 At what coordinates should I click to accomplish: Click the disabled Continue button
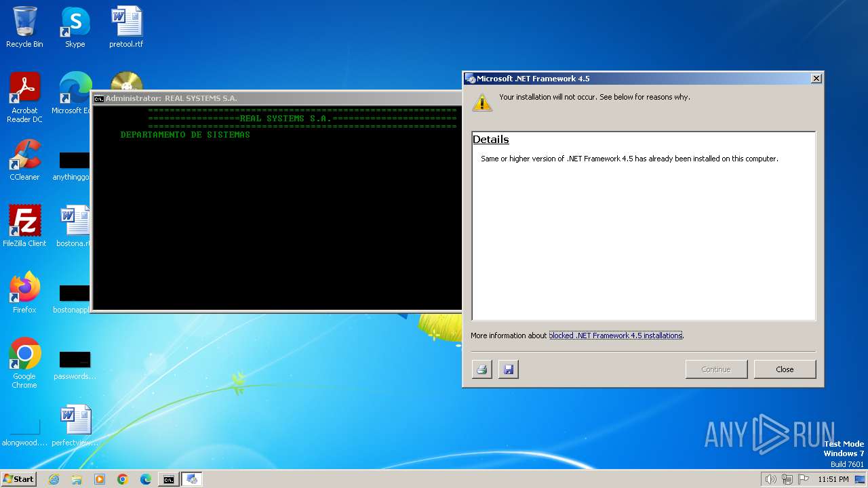coord(716,369)
